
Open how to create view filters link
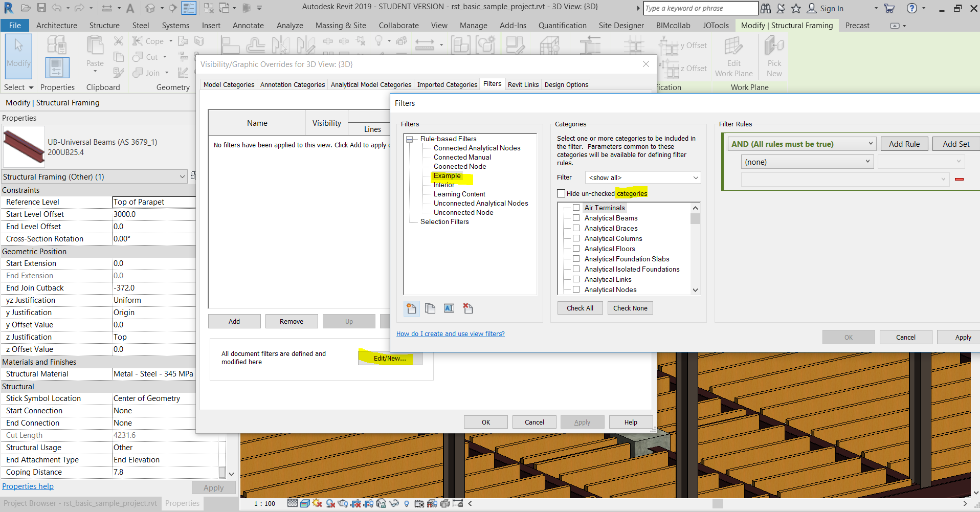(451, 333)
